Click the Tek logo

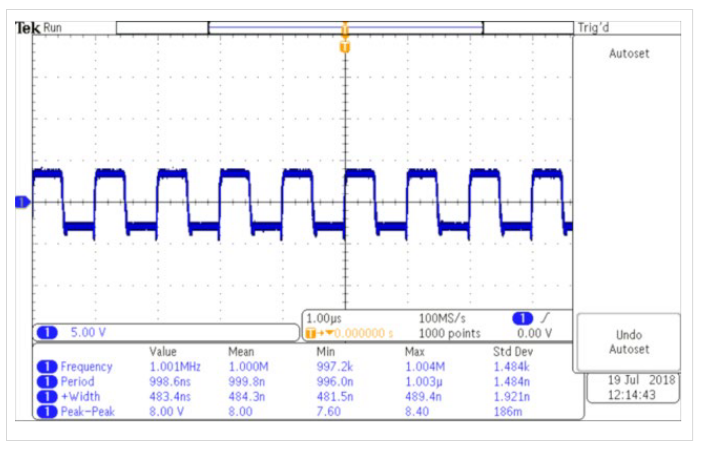(x=28, y=28)
